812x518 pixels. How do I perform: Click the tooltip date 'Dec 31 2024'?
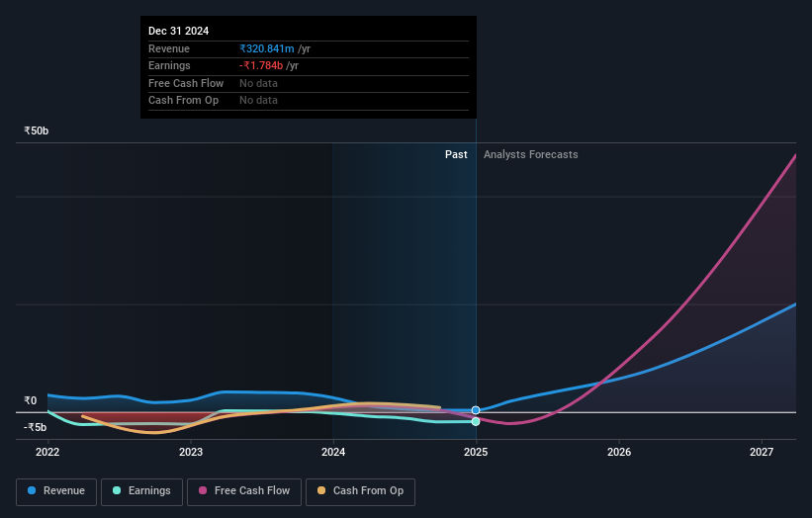[179, 31]
